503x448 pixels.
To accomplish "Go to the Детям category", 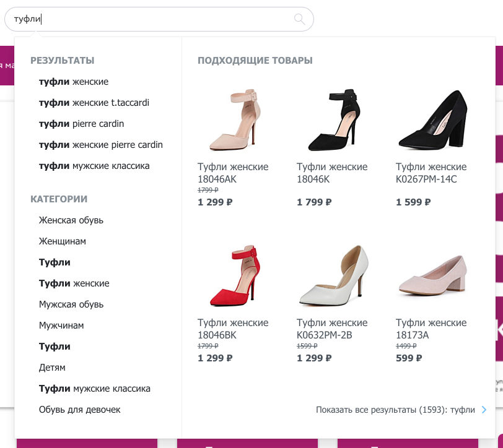I will [52, 368].
